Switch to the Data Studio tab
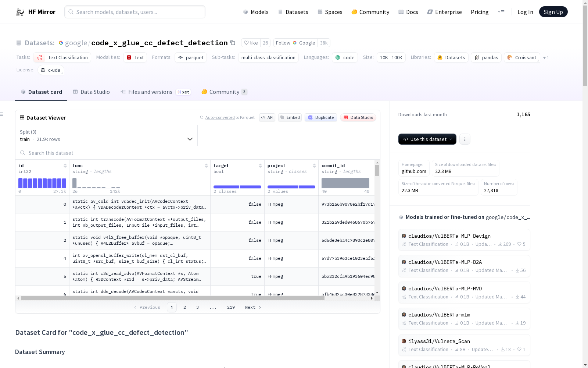This screenshot has height=368, width=588. (92, 92)
